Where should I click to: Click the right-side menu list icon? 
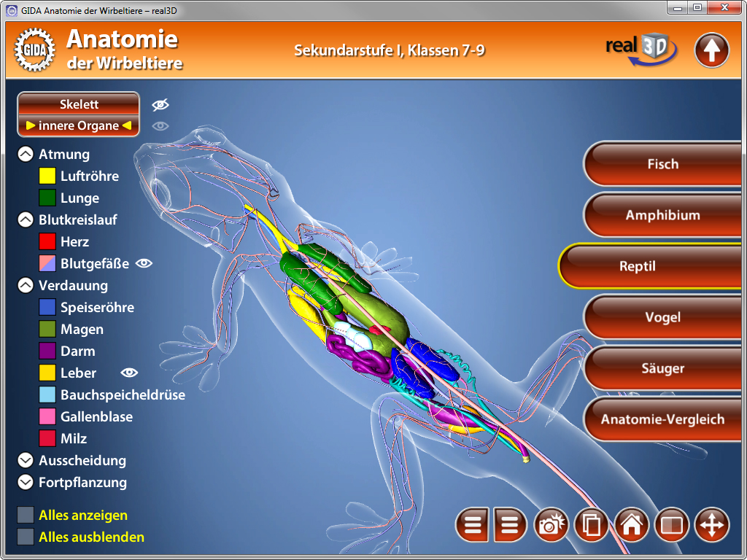coord(510,524)
